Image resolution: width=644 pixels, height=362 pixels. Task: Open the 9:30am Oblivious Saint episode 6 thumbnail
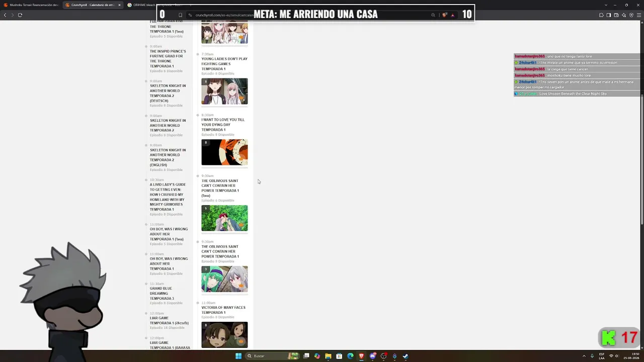[x=224, y=218]
